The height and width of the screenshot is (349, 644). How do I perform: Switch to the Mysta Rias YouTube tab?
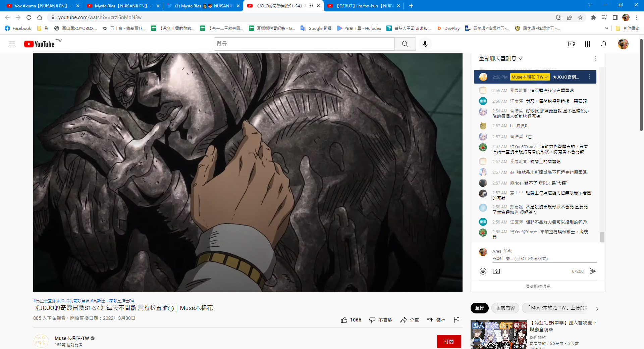click(122, 6)
